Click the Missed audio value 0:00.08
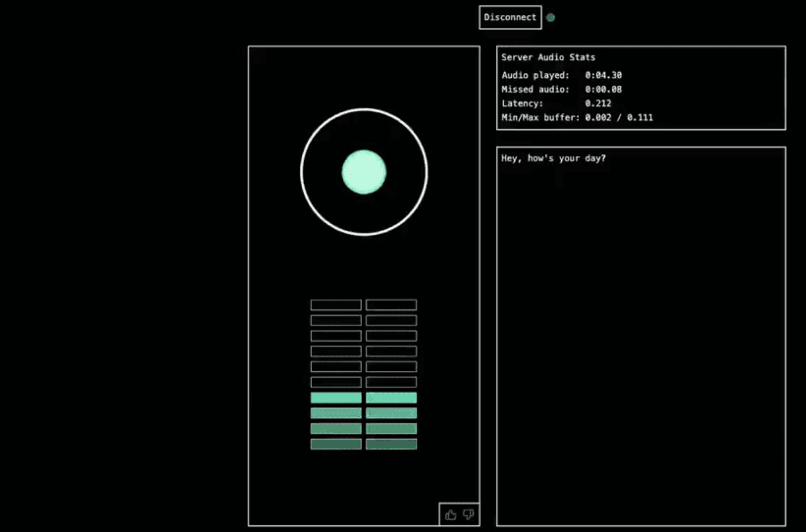Screen dimensions: 806x532 (603, 89)
